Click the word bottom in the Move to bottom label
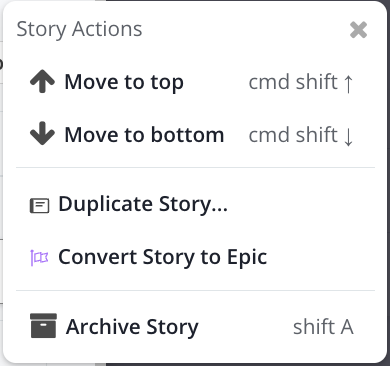This screenshot has height=366, width=390. coord(187,135)
